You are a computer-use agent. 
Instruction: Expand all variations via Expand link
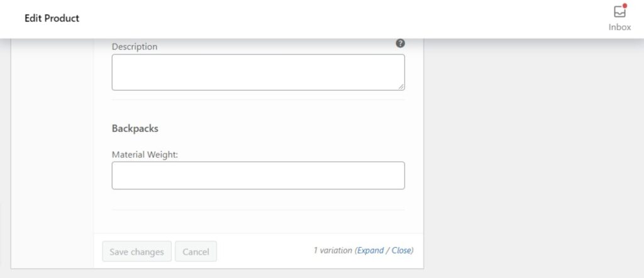pos(370,250)
